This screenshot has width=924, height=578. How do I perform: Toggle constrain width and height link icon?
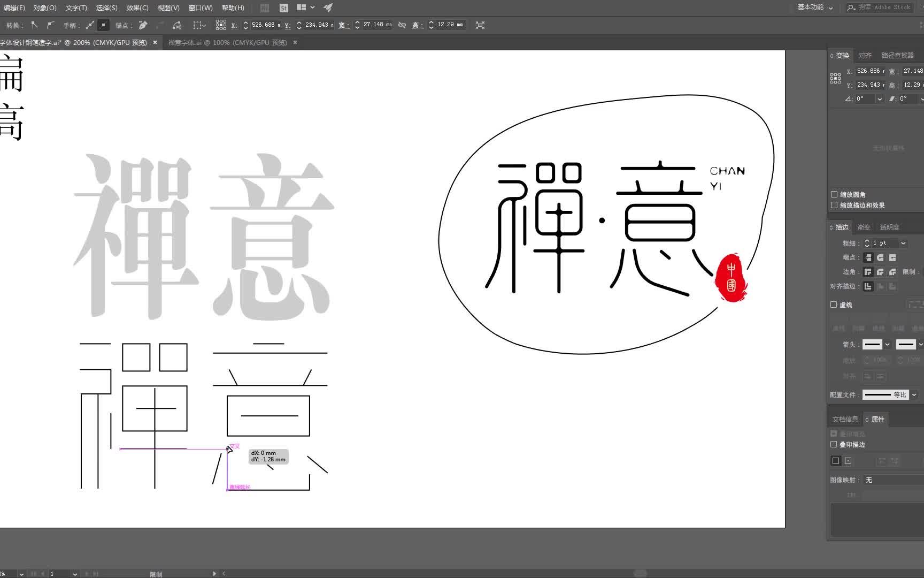[x=402, y=25]
